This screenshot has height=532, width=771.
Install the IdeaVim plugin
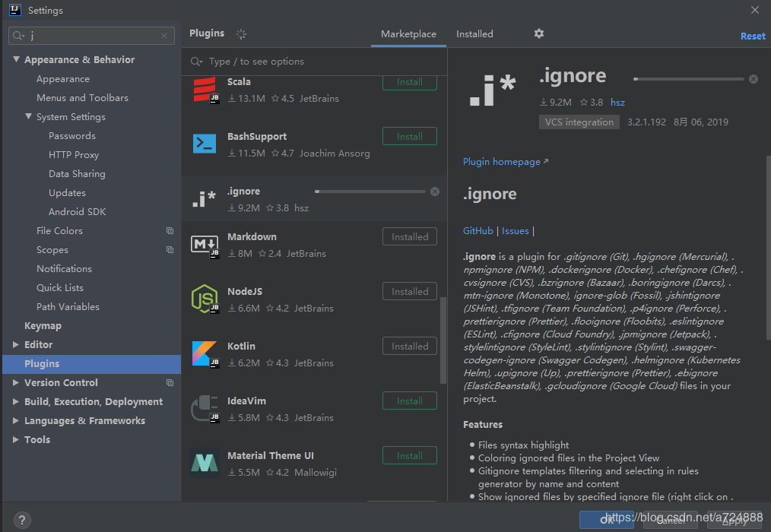coord(410,401)
